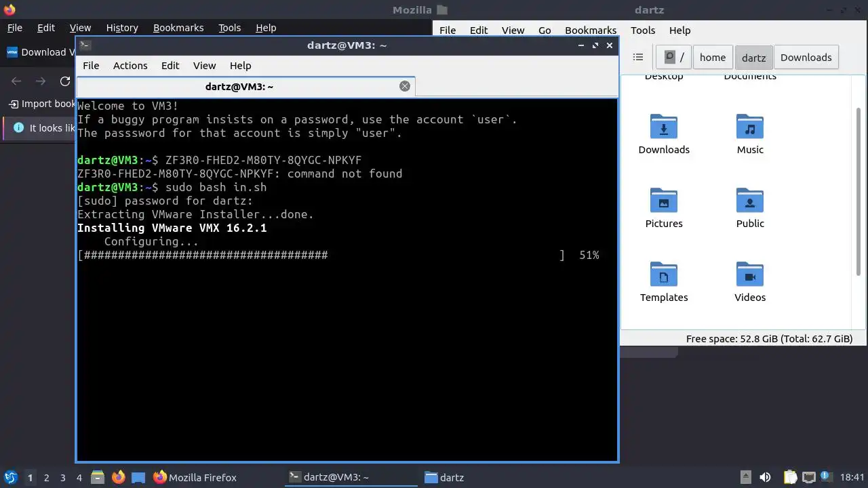Click the 'Installing VMware VMX 16.2.1' line
The width and height of the screenshot is (868, 488).
[172, 228]
